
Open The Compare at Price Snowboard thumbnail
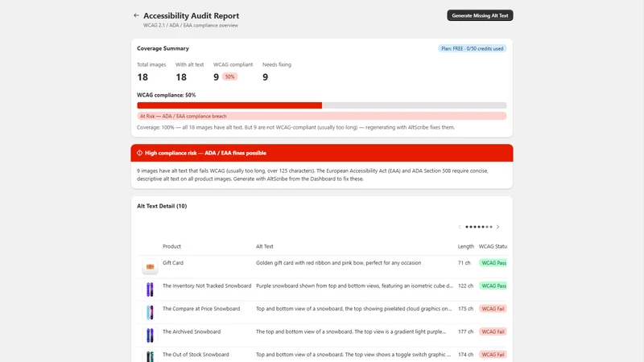pos(150,312)
